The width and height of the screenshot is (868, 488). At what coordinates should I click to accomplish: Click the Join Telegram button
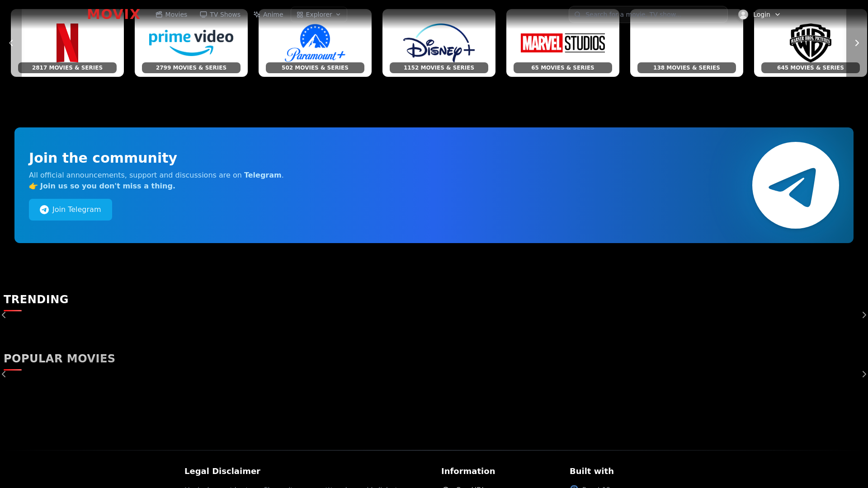[x=71, y=210]
